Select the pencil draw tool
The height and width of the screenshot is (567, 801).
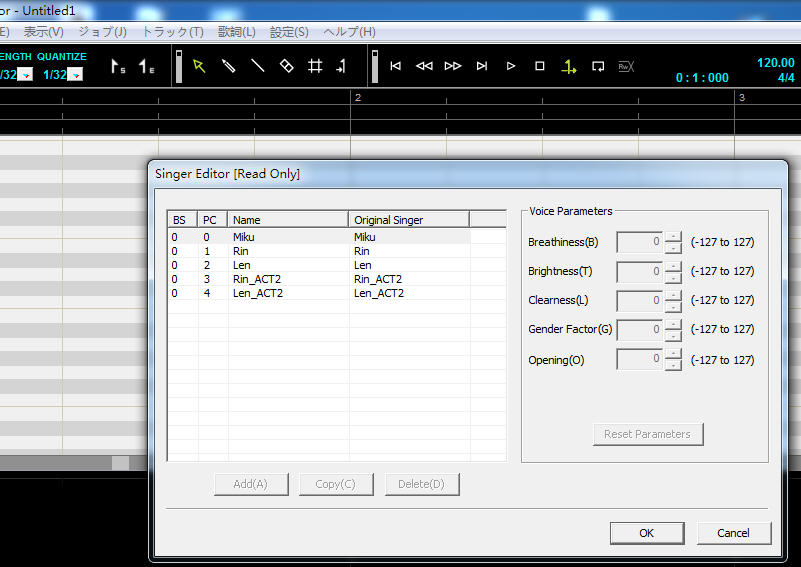pyautogui.click(x=228, y=66)
